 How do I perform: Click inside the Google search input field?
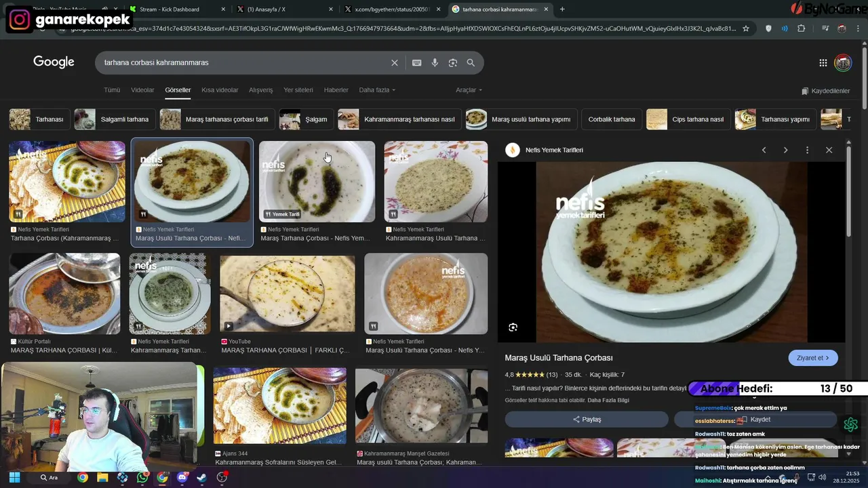coord(244,62)
